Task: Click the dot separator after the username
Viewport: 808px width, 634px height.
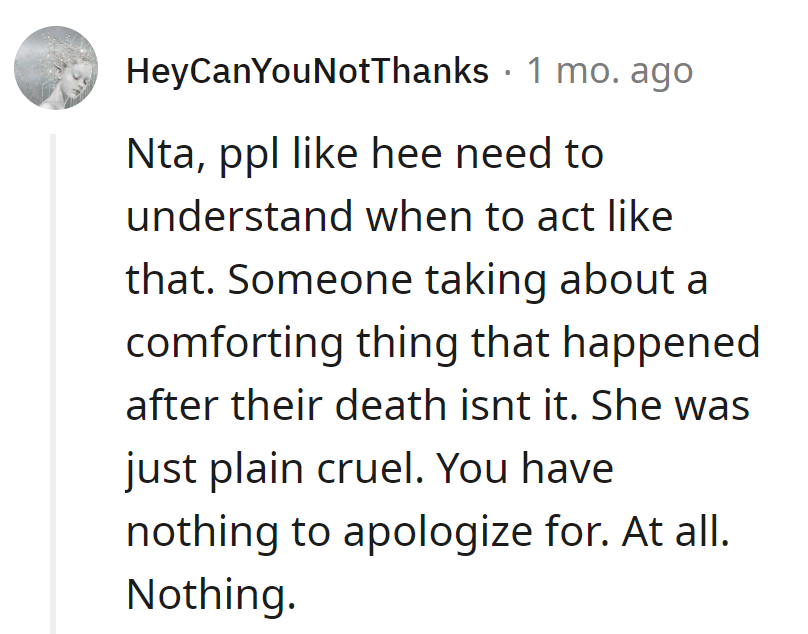Action: (510, 71)
